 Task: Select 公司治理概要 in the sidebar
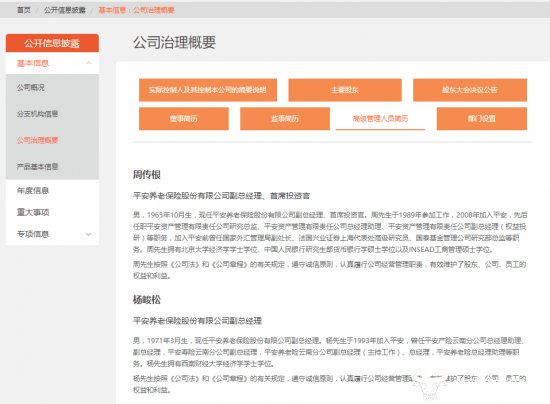pos(38,140)
